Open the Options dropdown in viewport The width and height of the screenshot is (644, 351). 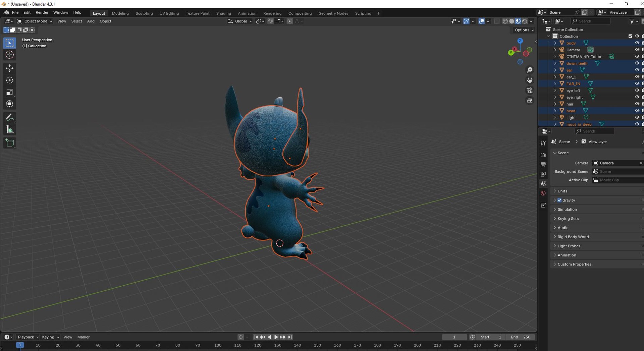[524, 30]
